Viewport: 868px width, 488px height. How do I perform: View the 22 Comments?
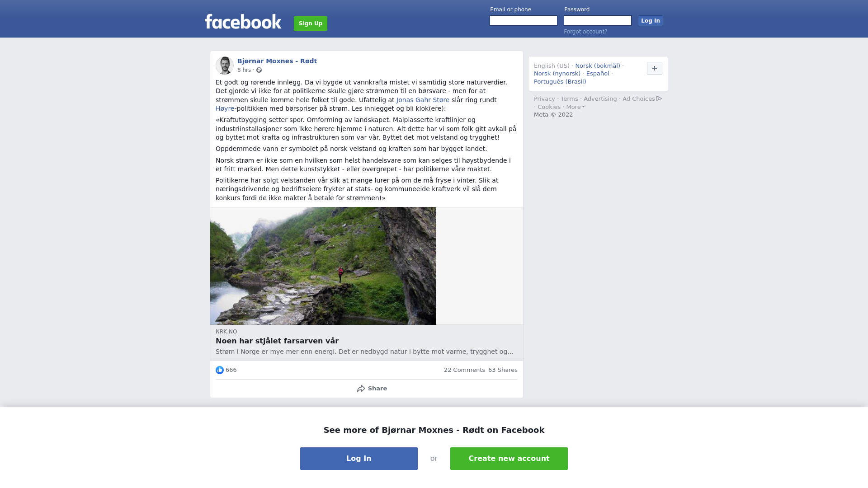pos(464,370)
